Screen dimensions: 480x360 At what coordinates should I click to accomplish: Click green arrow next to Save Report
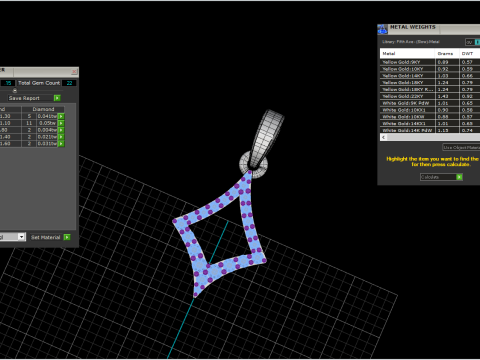[x=57, y=98]
